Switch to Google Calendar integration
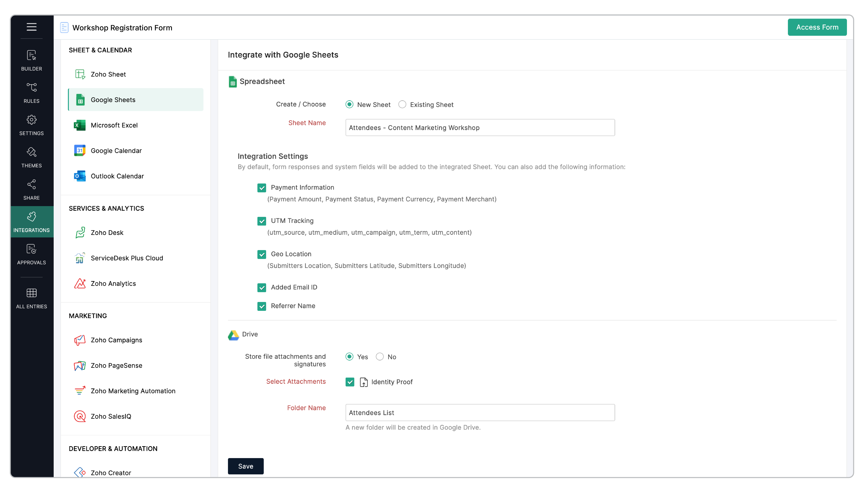The height and width of the screenshot is (494, 868). [116, 150]
